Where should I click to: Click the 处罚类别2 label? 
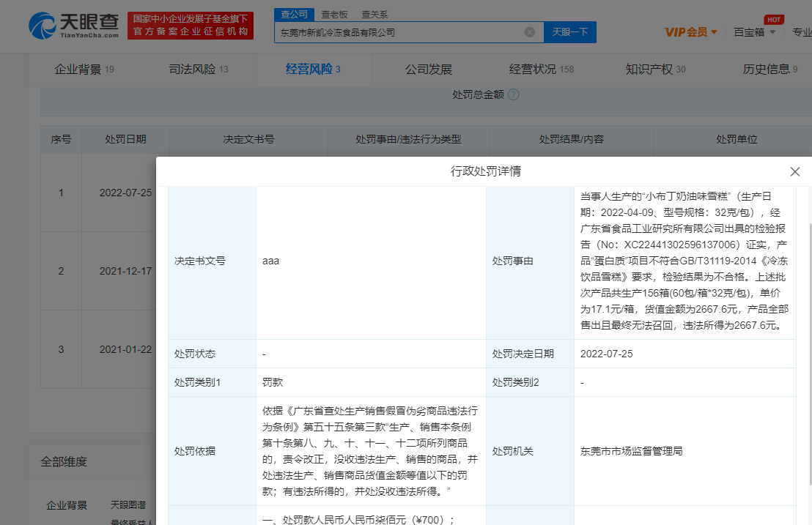pos(515,382)
